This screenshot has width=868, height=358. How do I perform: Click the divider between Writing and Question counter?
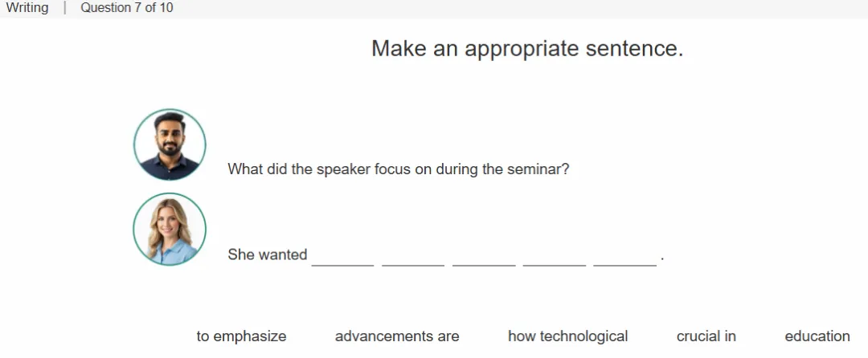tap(65, 8)
